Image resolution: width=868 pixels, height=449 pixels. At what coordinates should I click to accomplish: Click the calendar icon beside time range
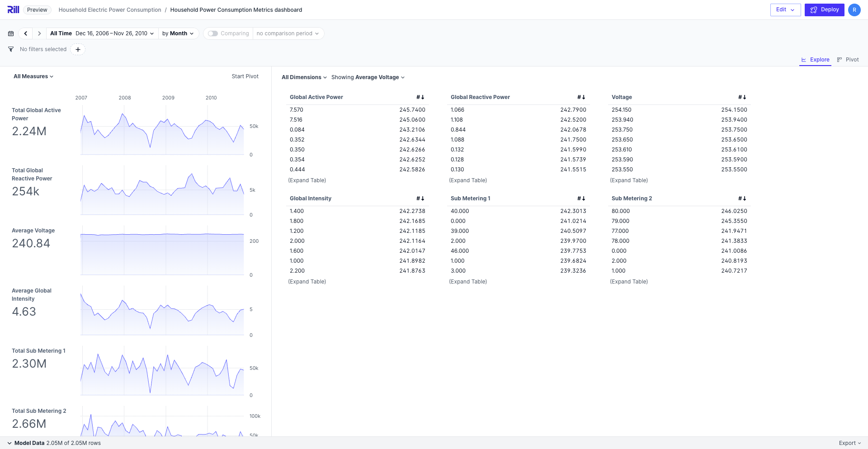(11, 33)
